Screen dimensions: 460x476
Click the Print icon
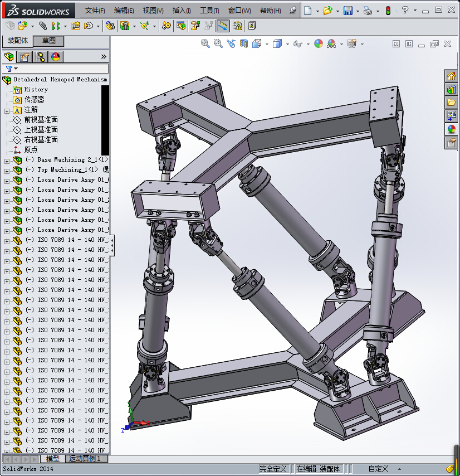click(368, 11)
